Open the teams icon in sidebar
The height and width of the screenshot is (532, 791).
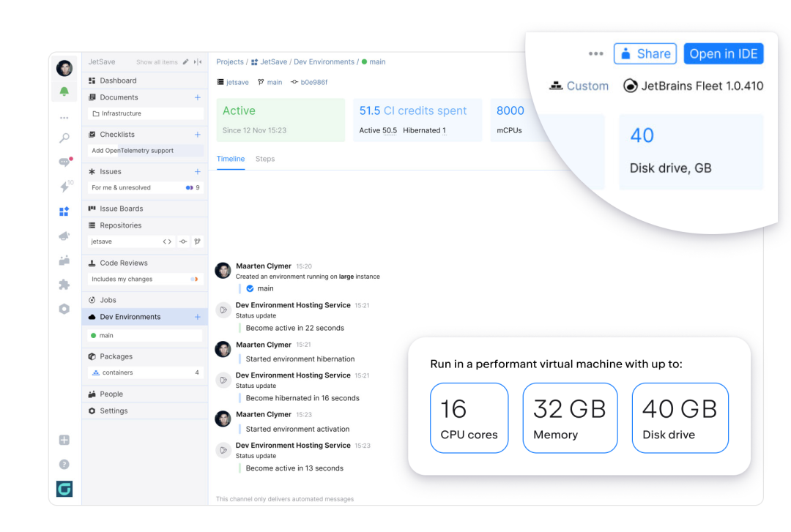(64, 261)
